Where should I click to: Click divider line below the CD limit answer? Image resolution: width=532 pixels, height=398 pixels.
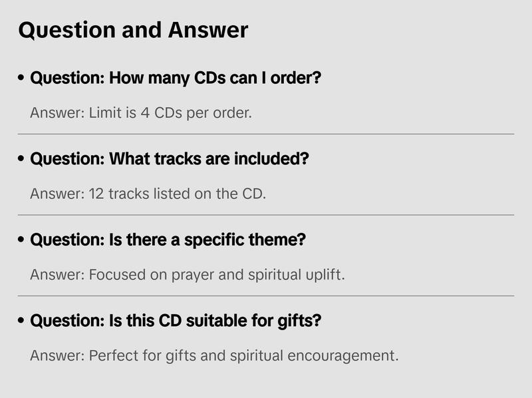coord(266,134)
